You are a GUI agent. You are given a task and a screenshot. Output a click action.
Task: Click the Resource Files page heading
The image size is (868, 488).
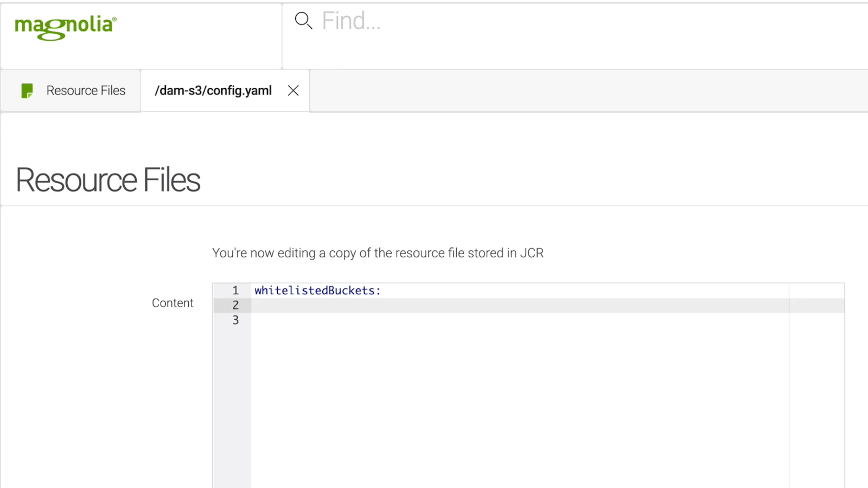[x=108, y=180]
